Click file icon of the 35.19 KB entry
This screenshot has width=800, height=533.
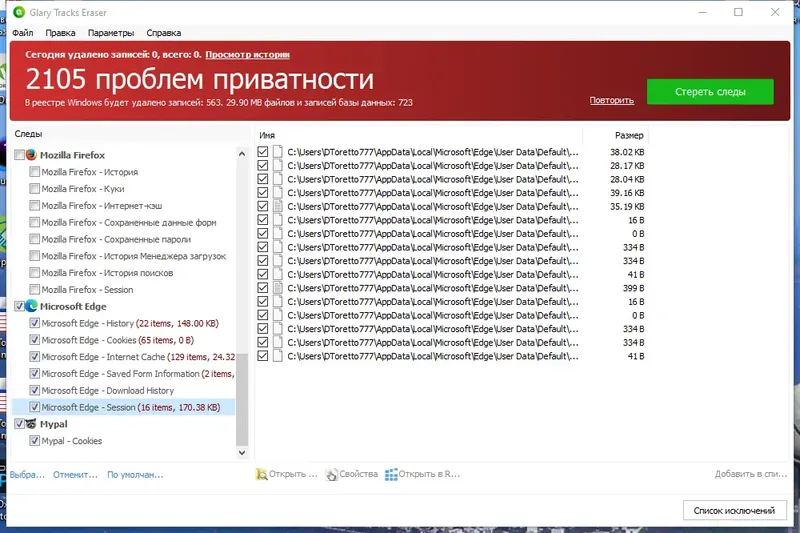pyautogui.click(x=278, y=206)
